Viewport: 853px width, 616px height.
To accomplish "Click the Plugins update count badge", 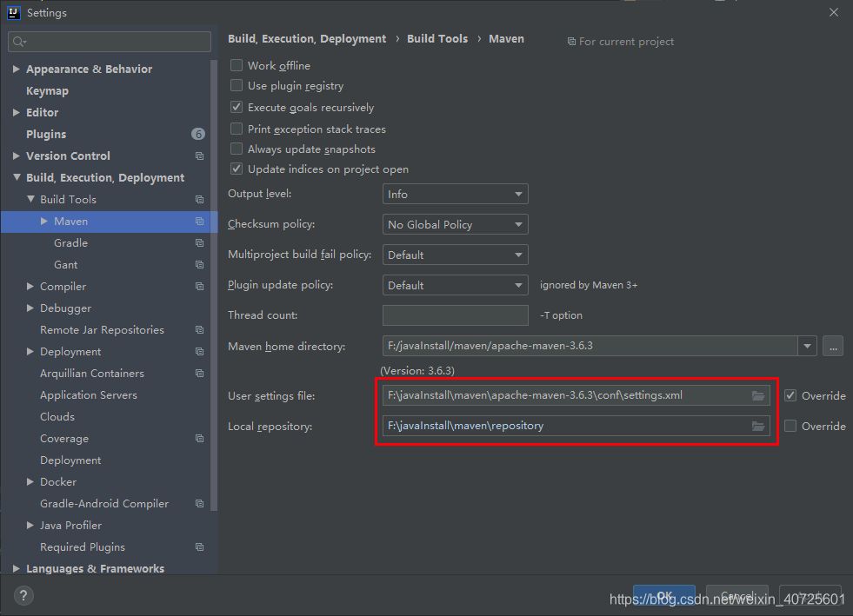I will click(198, 134).
